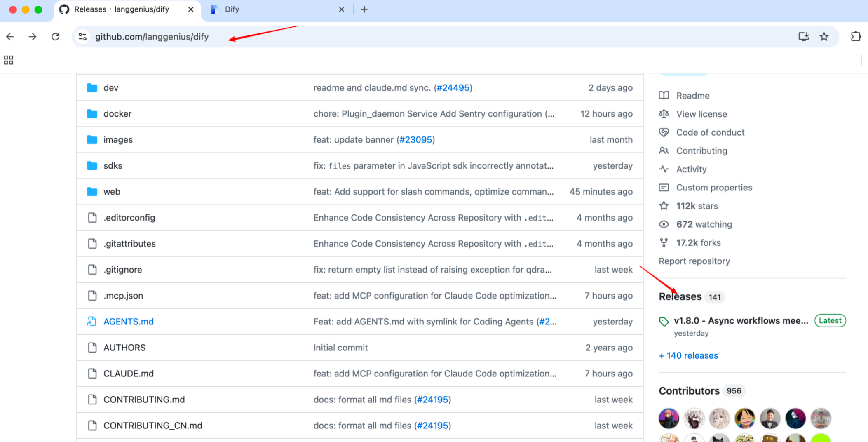Open the CLAUDE.md file
868x442 pixels.
129,374
